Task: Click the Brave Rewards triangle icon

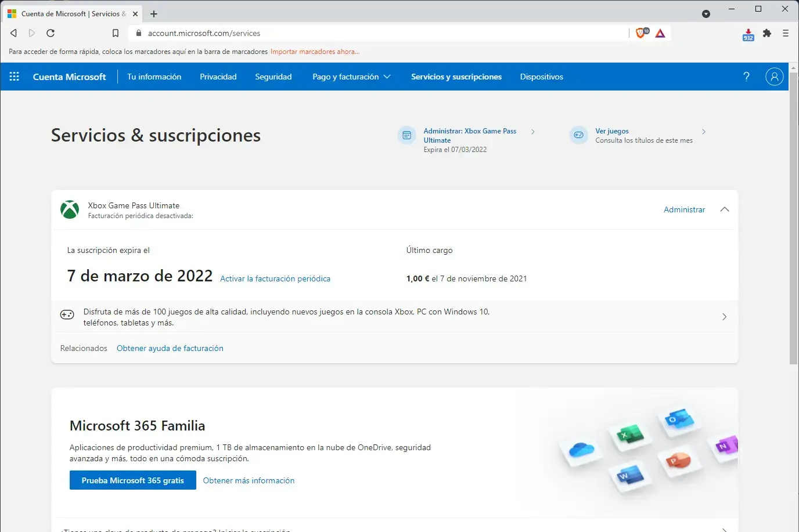Action: pyautogui.click(x=660, y=33)
